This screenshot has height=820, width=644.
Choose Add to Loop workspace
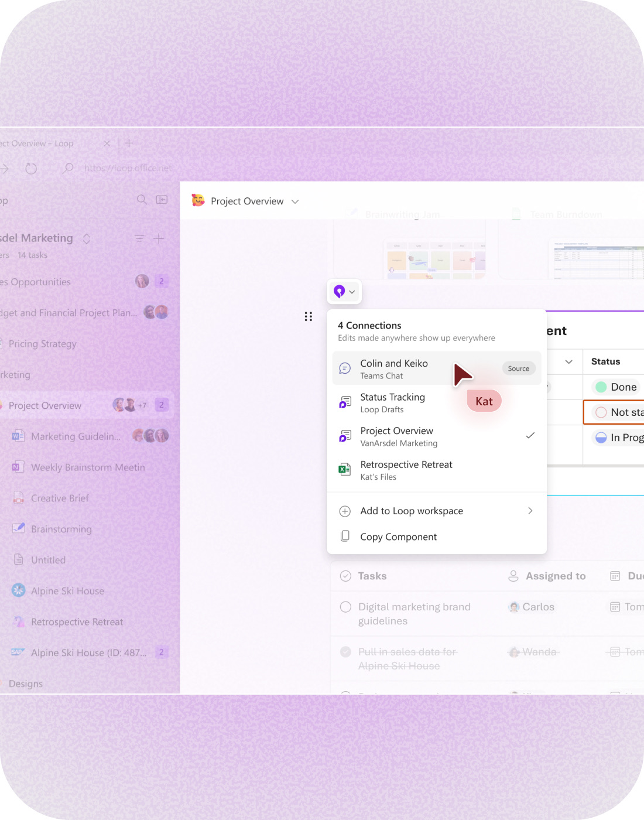pyautogui.click(x=436, y=511)
